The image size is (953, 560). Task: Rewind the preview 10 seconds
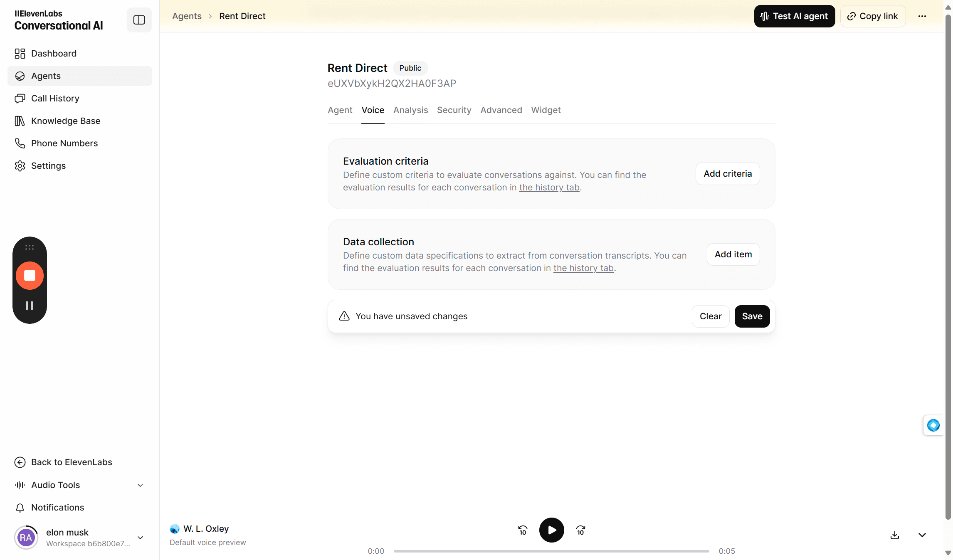coord(523,530)
